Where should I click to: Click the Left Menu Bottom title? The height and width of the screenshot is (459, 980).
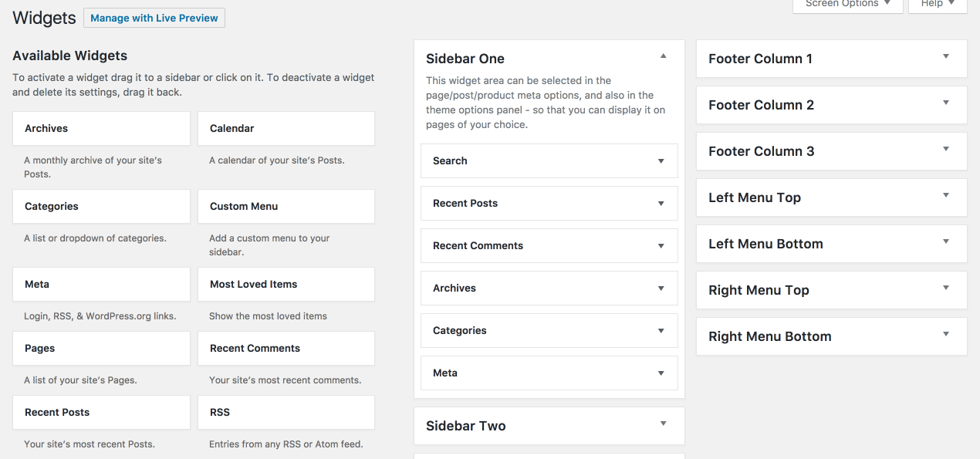[765, 244]
